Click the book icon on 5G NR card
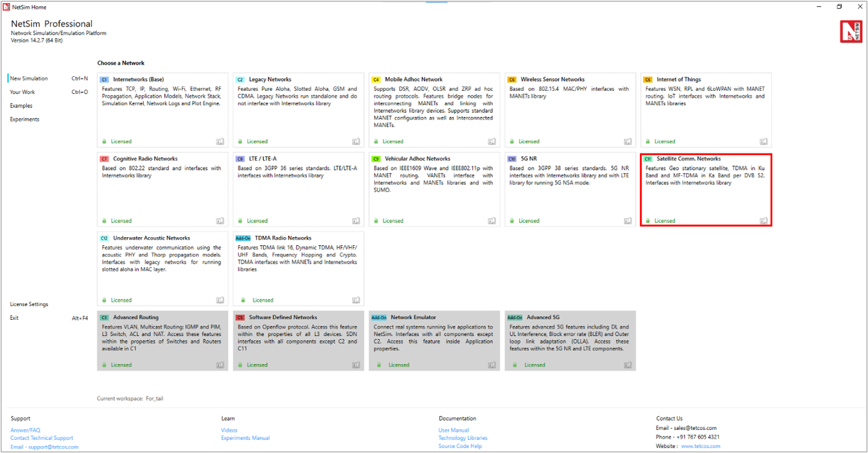Viewport: 868px width, 453px height. click(x=628, y=221)
